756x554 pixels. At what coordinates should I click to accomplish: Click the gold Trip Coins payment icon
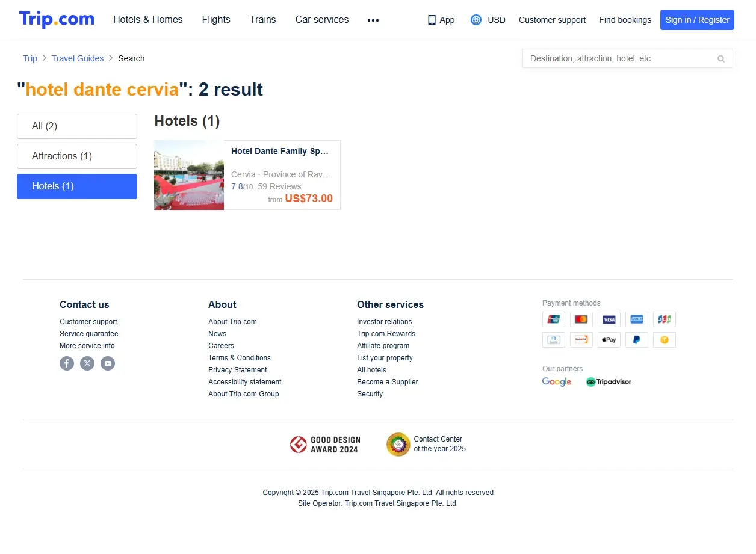tap(665, 340)
